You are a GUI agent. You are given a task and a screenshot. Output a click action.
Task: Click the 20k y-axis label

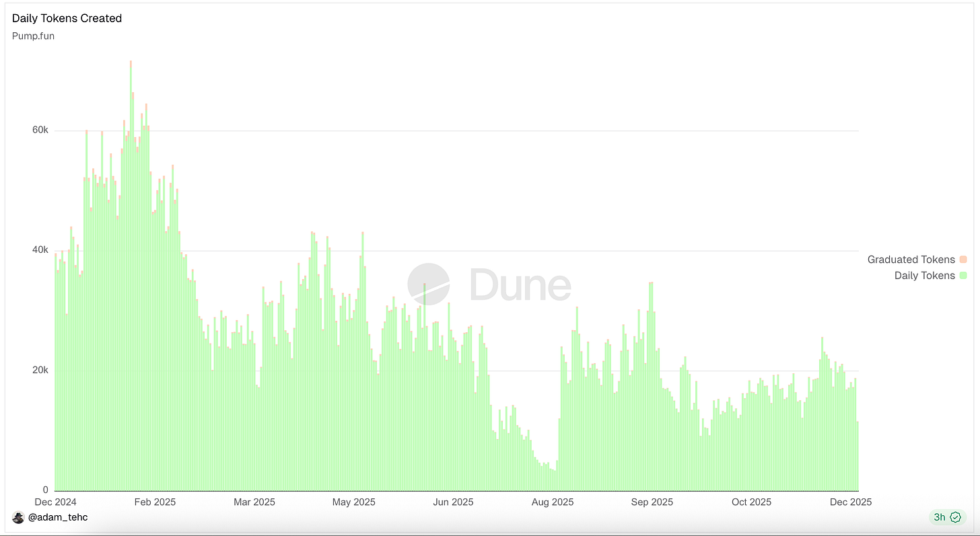pyautogui.click(x=40, y=370)
